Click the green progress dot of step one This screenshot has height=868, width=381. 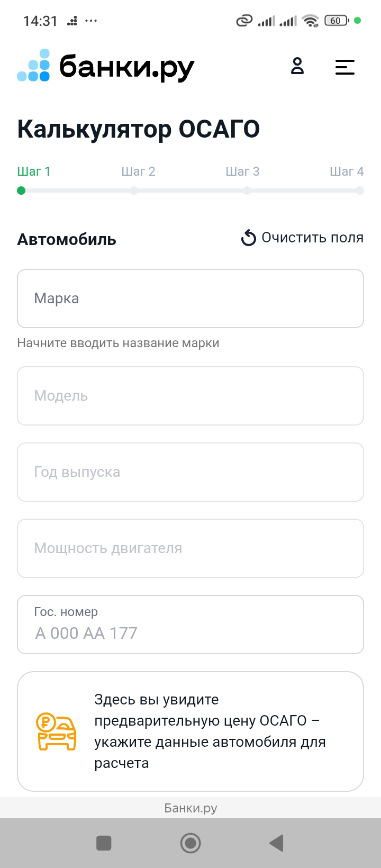point(21,191)
